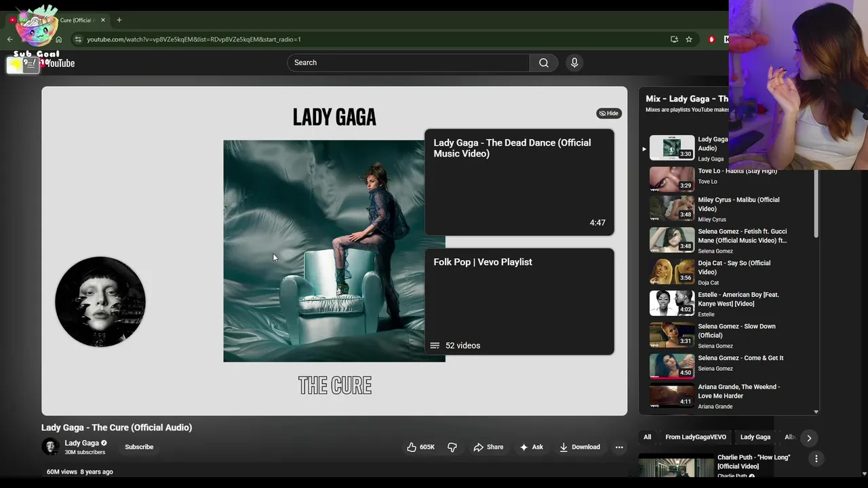Viewport: 868px width, 488px height.
Task: Open the Ask AI button
Action: (531, 447)
